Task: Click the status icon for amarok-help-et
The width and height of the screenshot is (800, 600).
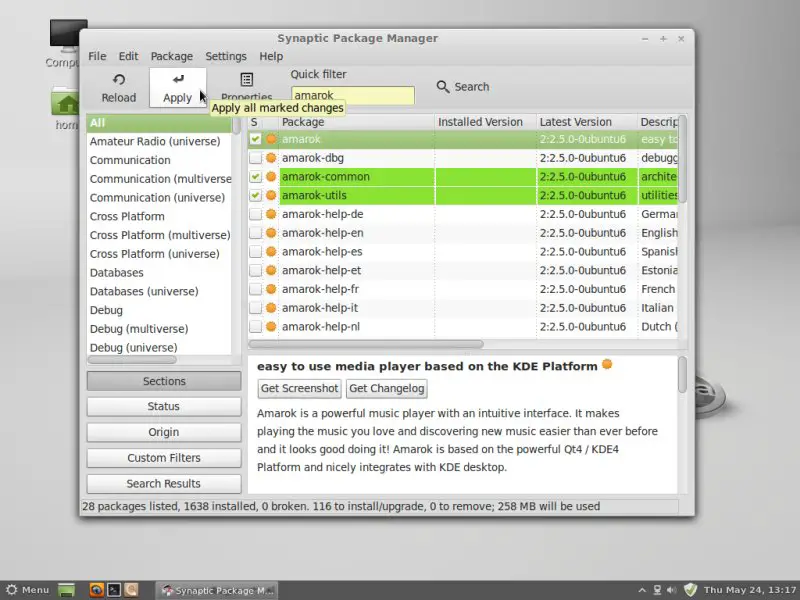Action: click(271, 270)
